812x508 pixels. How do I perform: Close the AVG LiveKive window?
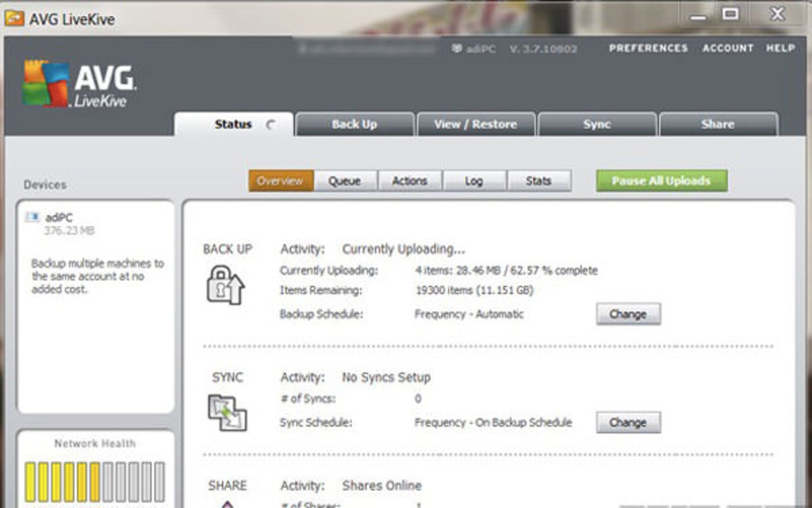[x=777, y=15]
